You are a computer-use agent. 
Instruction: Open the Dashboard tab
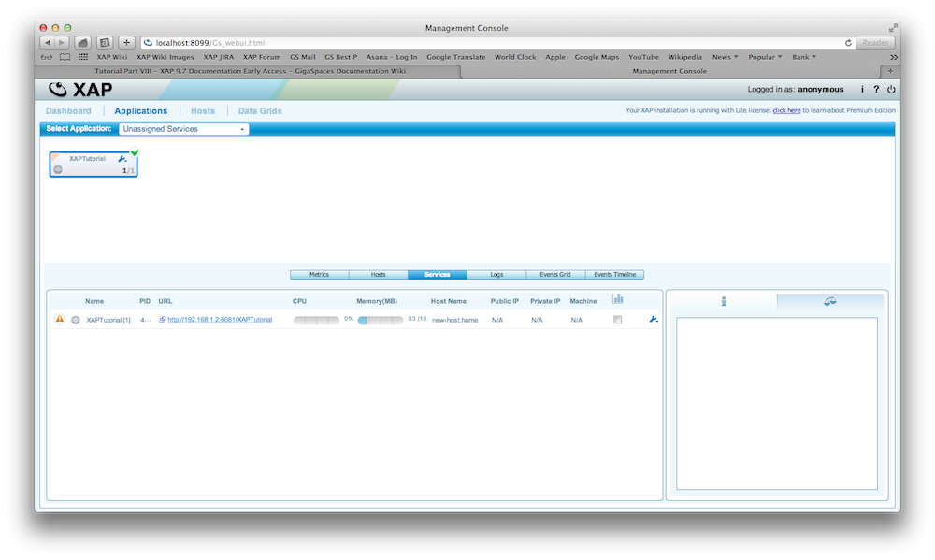point(68,111)
